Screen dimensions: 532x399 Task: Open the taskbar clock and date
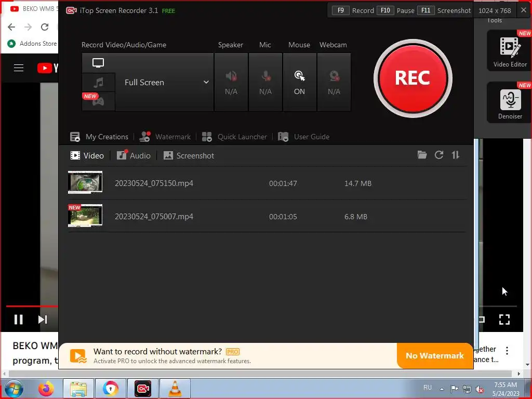(x=506, y=389)
